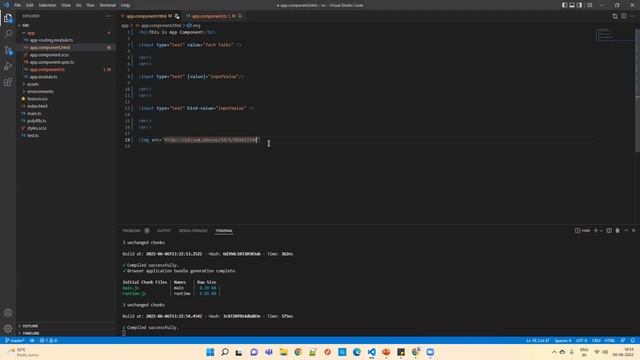
Task: Add a new terminal with plus icon
Action: tap(596, 231)
